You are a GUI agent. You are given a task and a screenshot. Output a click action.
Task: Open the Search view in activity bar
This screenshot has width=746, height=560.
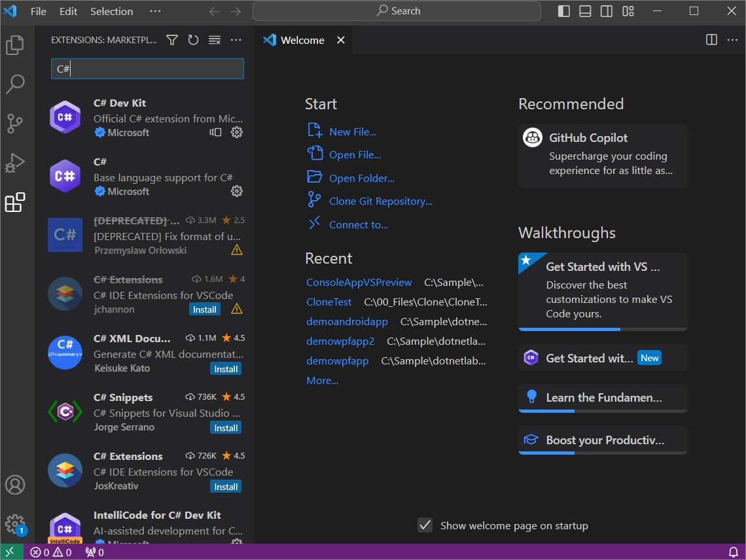pos(15,84)
